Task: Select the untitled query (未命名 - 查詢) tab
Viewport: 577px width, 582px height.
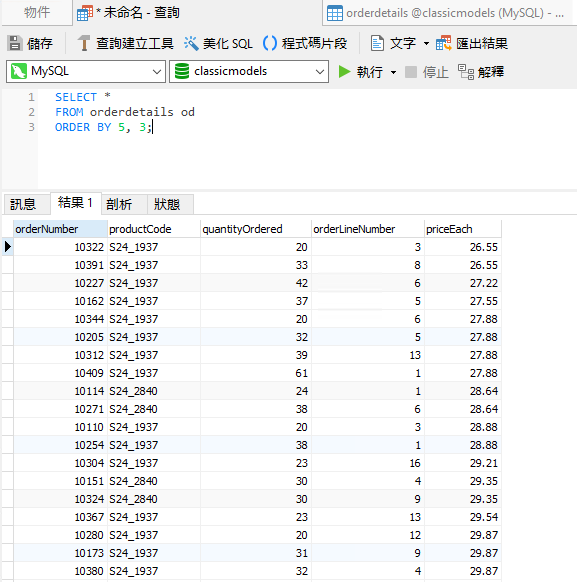Action: (128, 13)
